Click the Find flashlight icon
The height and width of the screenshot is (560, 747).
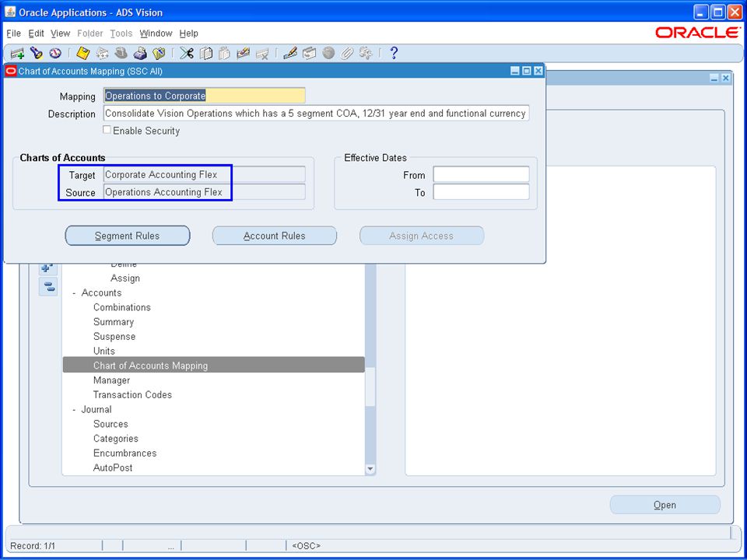tap(37, 53)
